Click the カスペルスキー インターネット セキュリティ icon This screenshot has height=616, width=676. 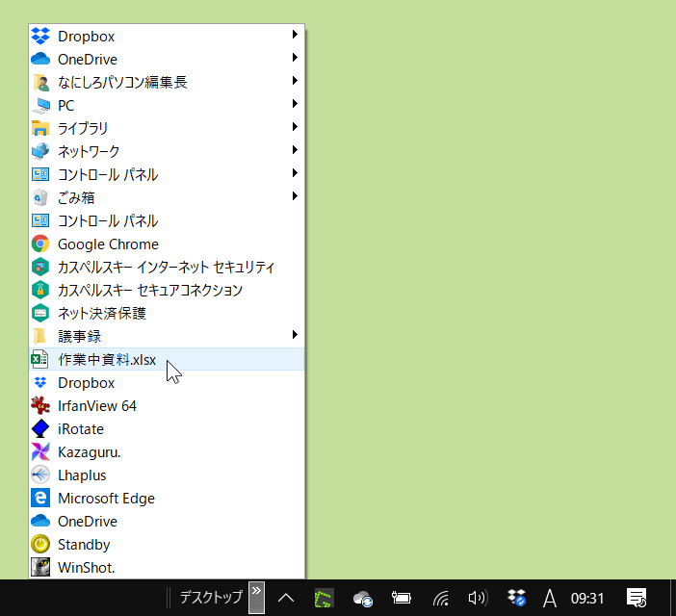40,267
